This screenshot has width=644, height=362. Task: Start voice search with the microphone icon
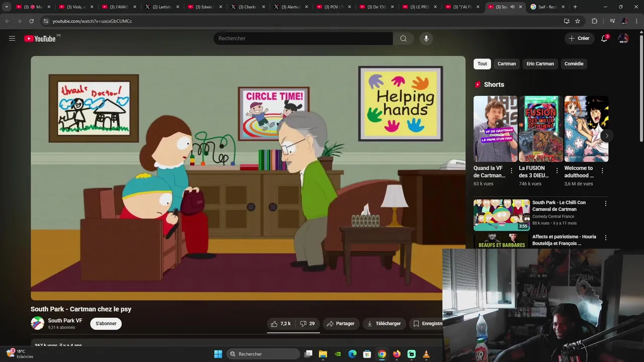point(426,38)
